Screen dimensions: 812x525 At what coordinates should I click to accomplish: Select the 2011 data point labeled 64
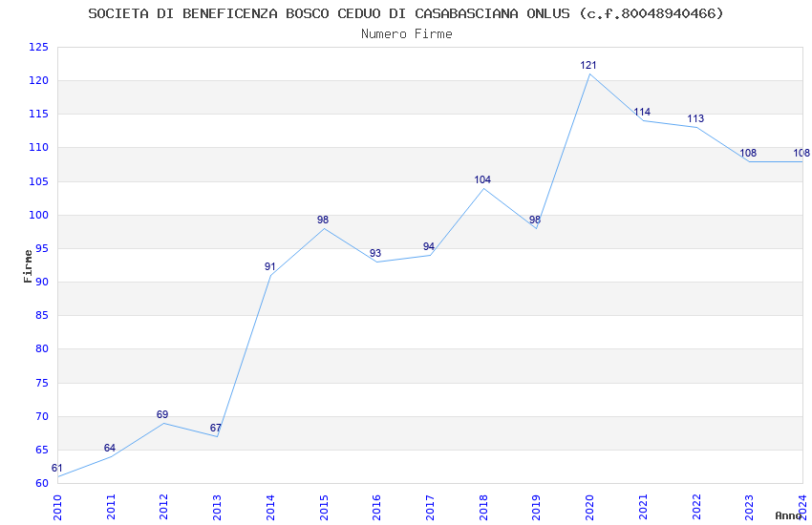pos(109,448)
